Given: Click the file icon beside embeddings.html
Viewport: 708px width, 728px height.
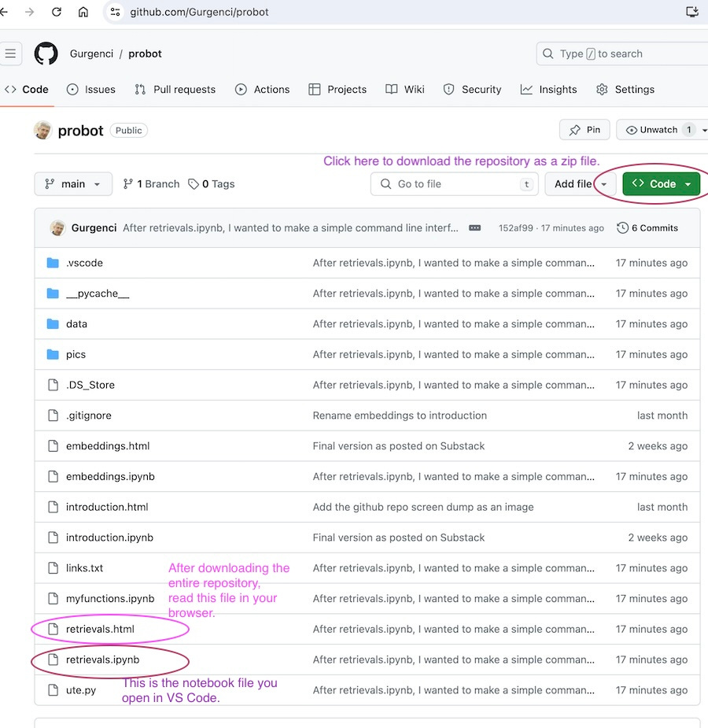Looking at the screenshot, I should (53, 445).
